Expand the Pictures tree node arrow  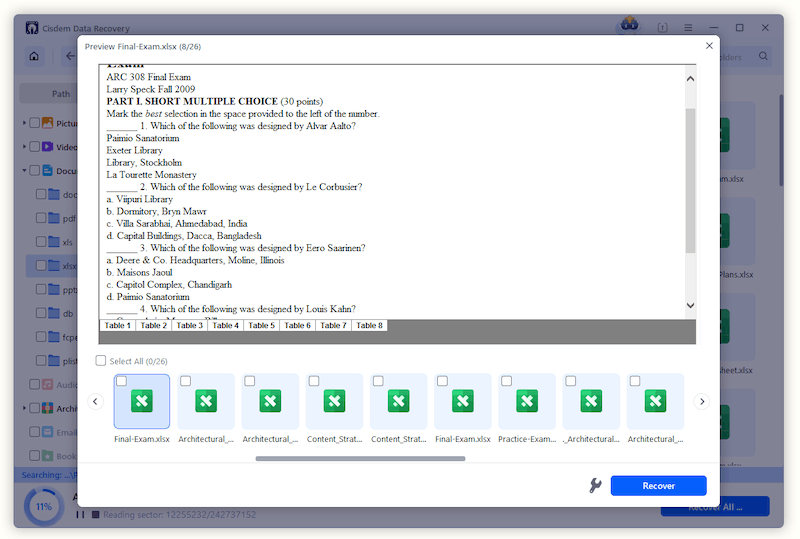(x=24, y=122)
